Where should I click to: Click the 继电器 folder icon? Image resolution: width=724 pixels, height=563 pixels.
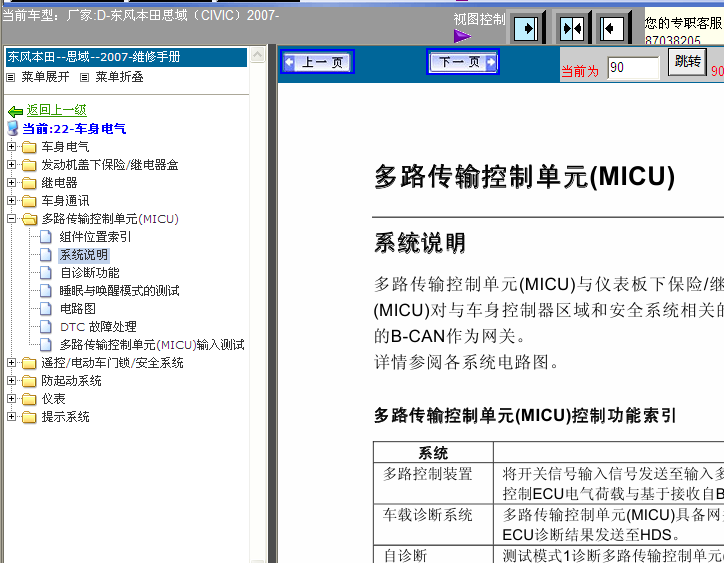point(29,183)
